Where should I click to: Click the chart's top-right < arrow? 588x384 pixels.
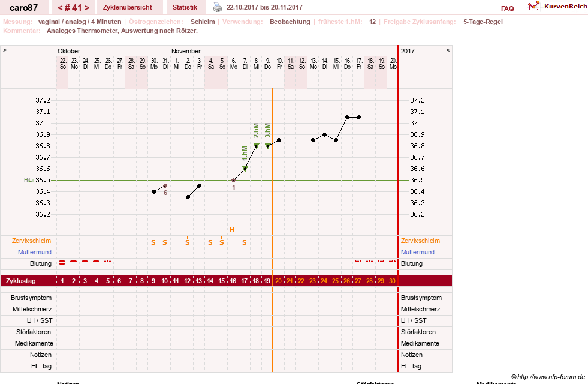point(447,50)
